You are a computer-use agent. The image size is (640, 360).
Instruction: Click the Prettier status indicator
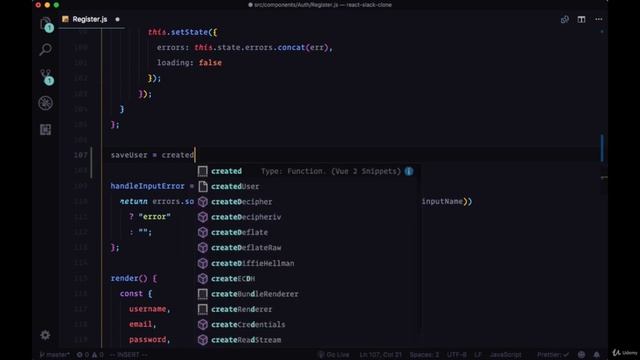click(553, 355)
